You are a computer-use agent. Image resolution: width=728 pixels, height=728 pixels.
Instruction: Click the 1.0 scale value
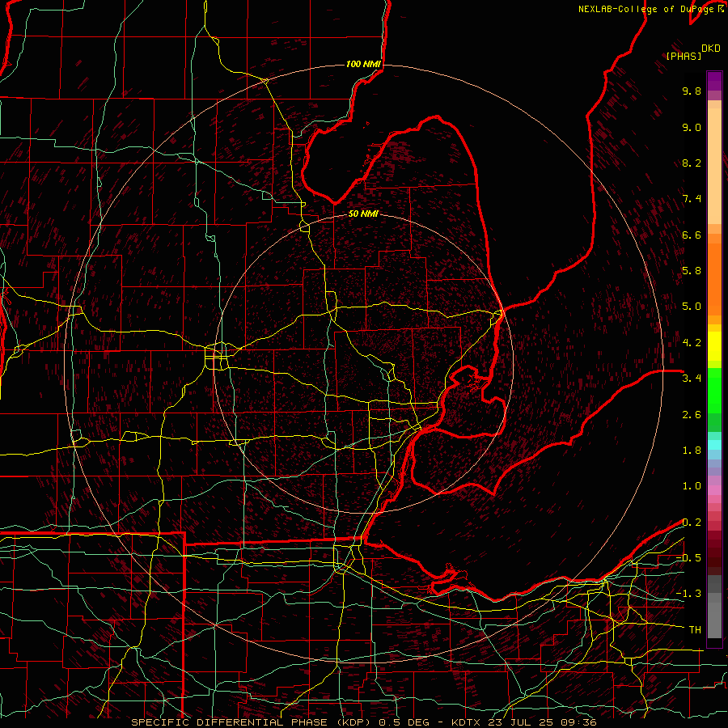click(692, 487)
